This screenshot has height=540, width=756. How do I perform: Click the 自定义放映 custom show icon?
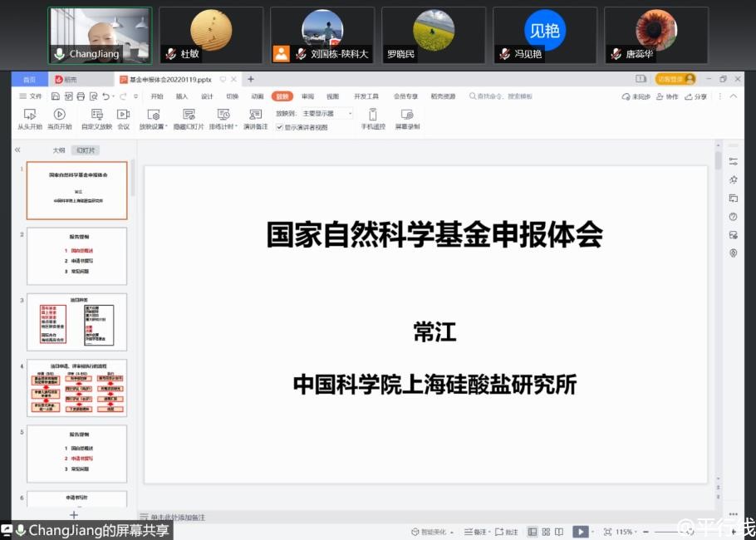point(96,114)
